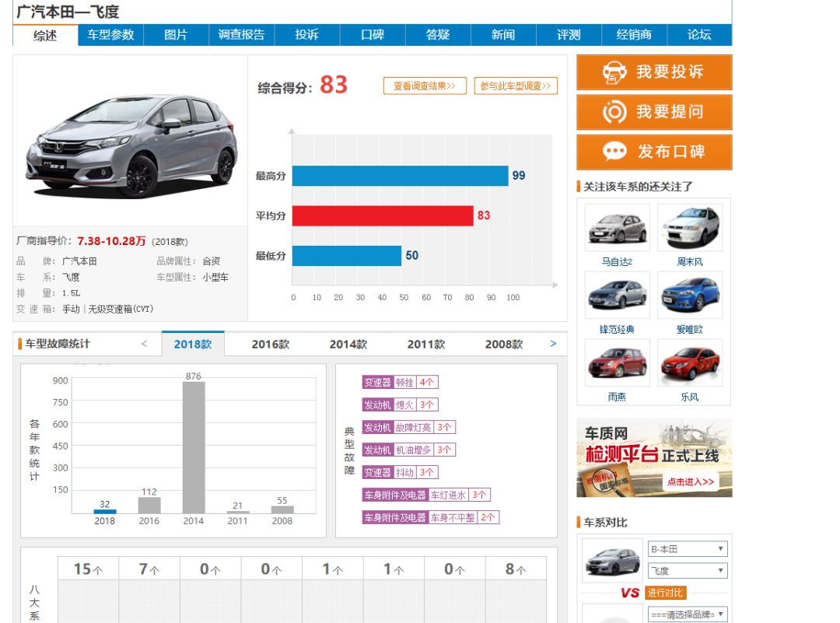Image resolution: width=840 pixels, height=623 pixels.
Task: Open the 乐风 car thumbnail
Action: (x=690, y=362)
